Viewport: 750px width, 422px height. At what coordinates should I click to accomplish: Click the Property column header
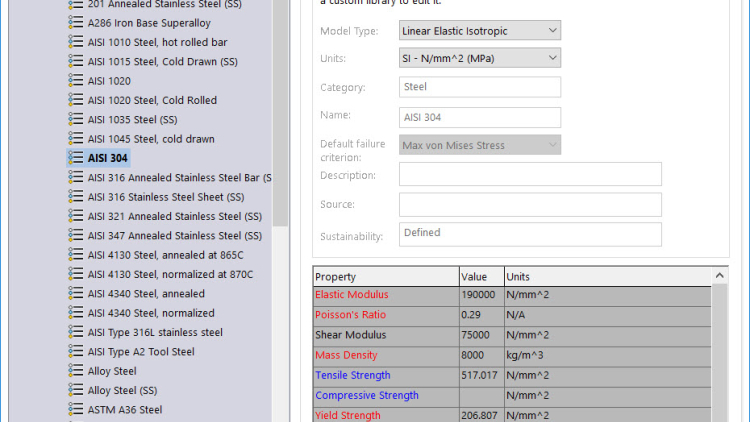click(x=386, y=277)
